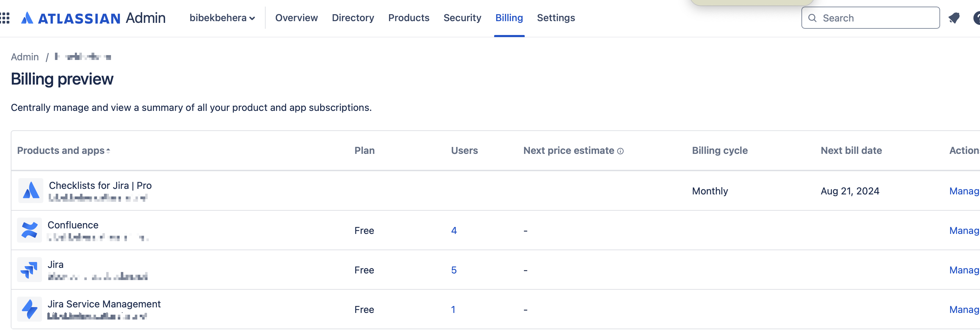Screen dimensions: 980x332
Task: Switch to the Overview tab
Action: click(x=296, y=18)
